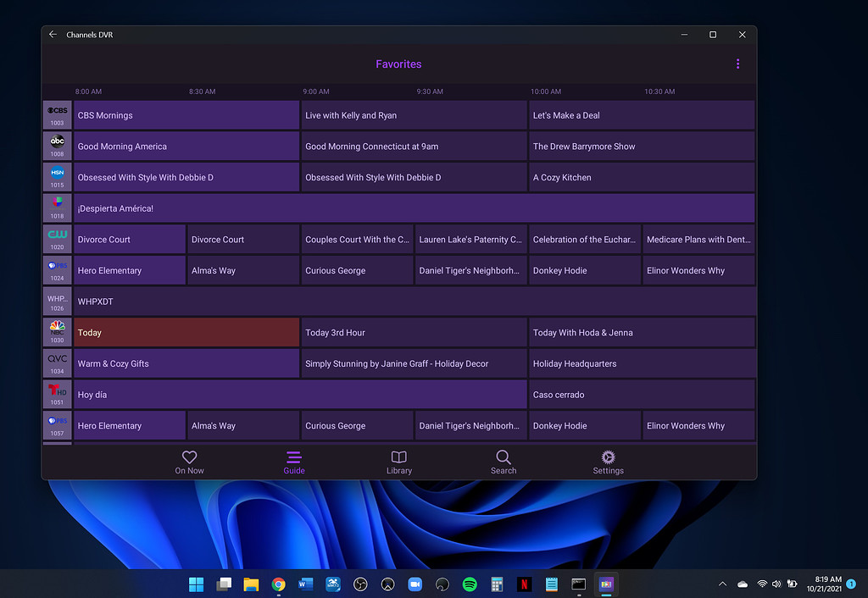The image size is (868, 598).
Task: Click the Favorites heading
Action: click(398, 64)
